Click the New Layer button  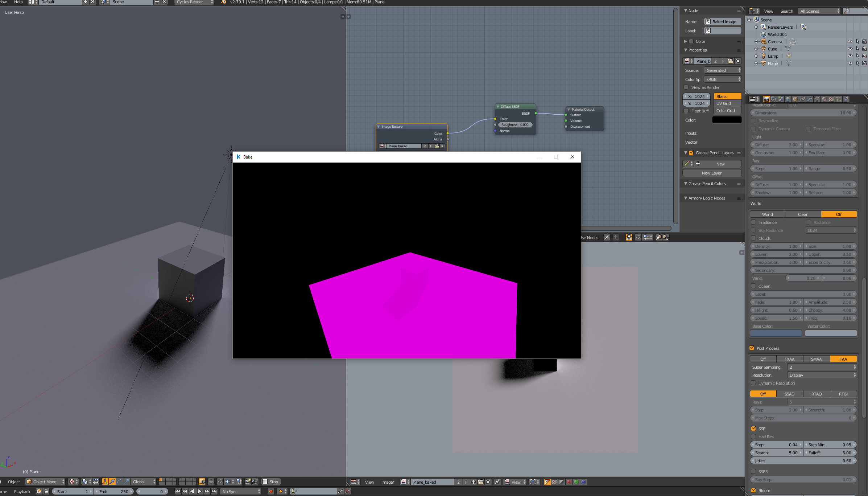pos(711,173)
